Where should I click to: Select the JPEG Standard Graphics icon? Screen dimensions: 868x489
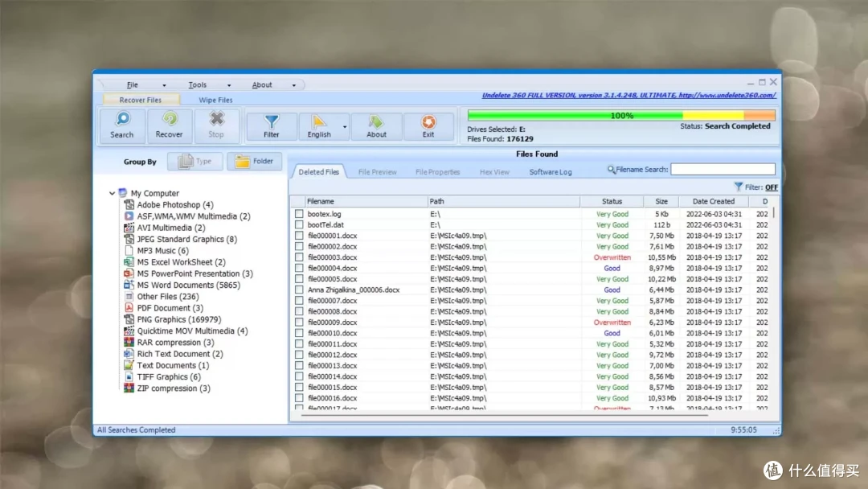click(129, 239)
